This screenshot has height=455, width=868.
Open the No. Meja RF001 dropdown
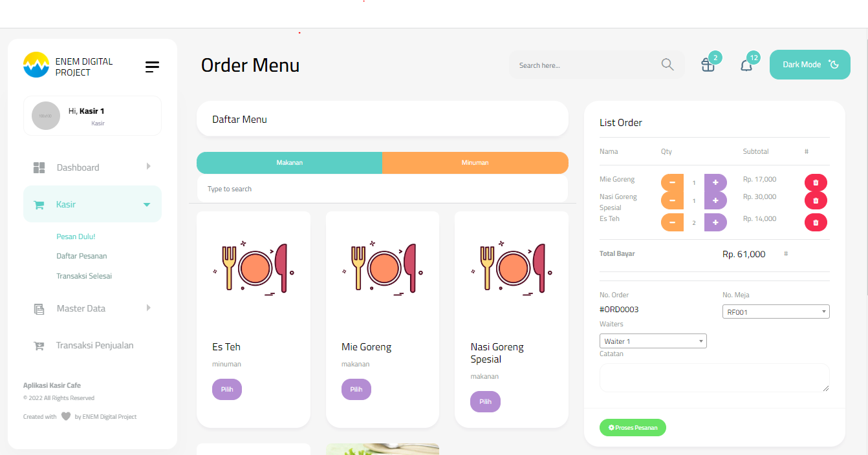(776, 312)
